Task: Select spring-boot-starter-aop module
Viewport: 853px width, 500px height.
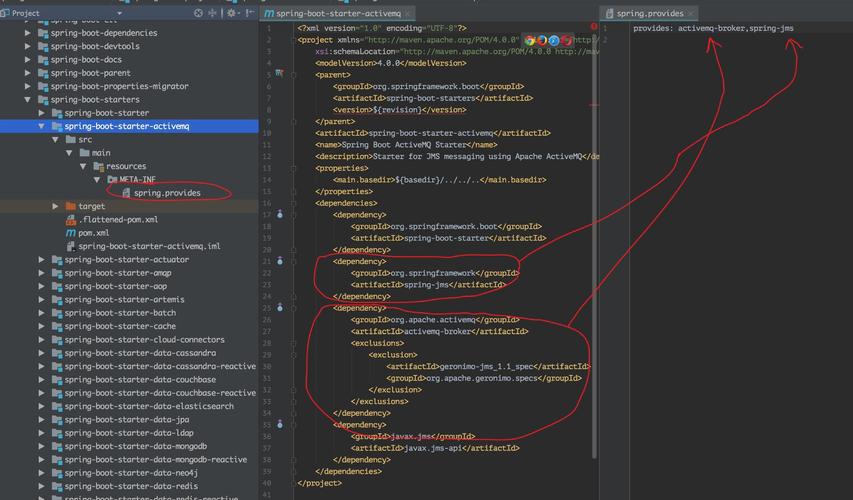Action: [x=115, y=286]
